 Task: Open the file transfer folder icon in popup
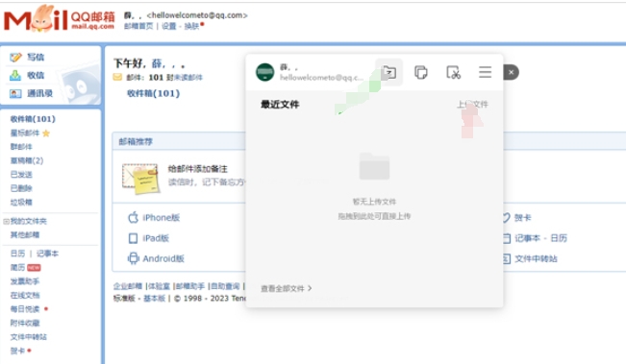388,73
